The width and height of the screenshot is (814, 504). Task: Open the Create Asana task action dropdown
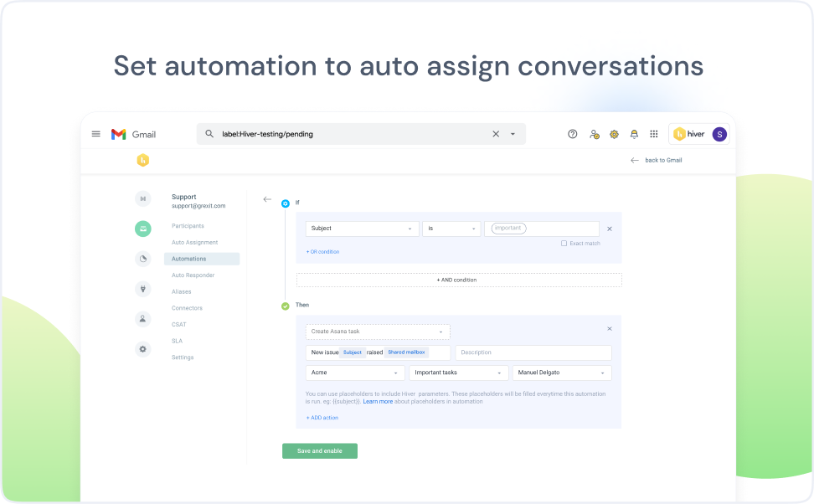[378, 332]
